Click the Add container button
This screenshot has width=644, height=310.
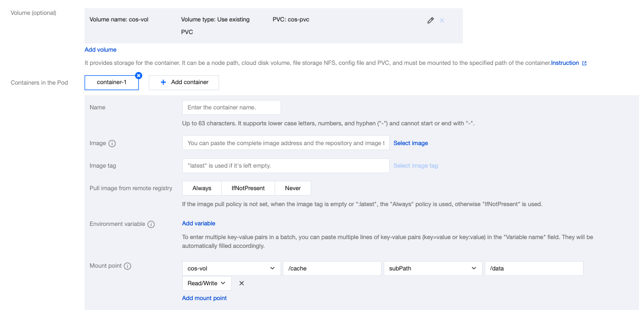184,82
